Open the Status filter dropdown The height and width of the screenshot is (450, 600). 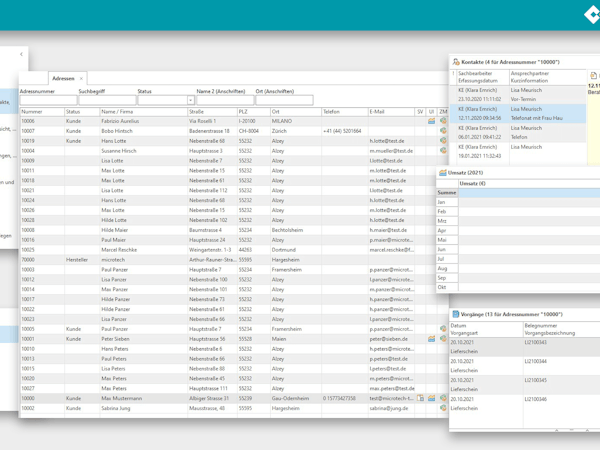190,100
